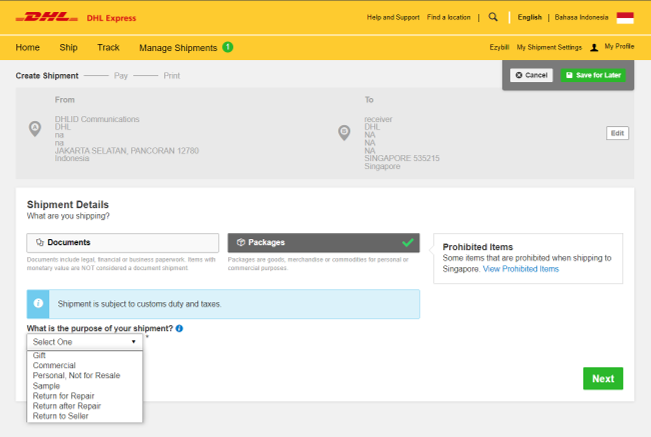Open the Ship menu
651x437 pixels.
click(x=69, y=47)
